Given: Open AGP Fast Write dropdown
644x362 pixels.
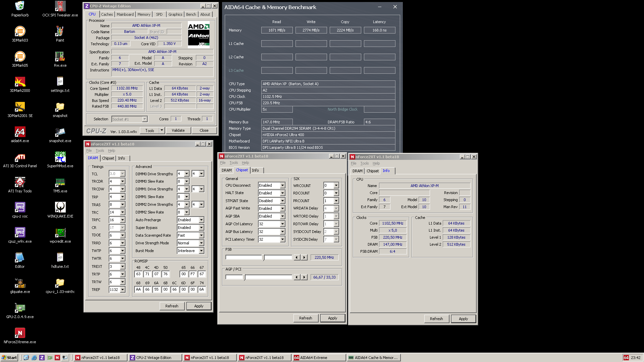Looking at the screenshot, I should coord(282,208).
